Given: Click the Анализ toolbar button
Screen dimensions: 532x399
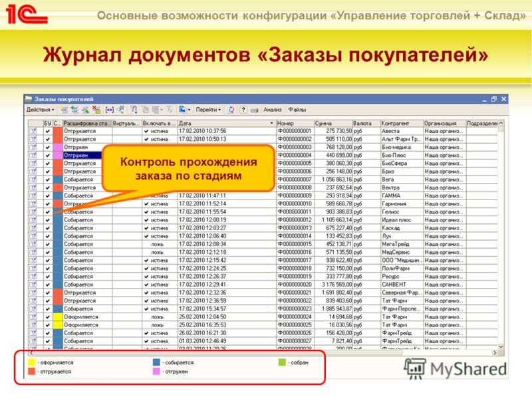Looking at the screenshot, I should click(x=273, y=110).
